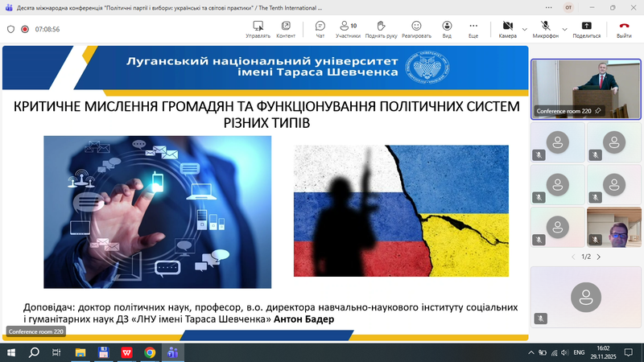Open Chrome from the Windows taskbar
The image size is (644, 362).
point(150,352)
